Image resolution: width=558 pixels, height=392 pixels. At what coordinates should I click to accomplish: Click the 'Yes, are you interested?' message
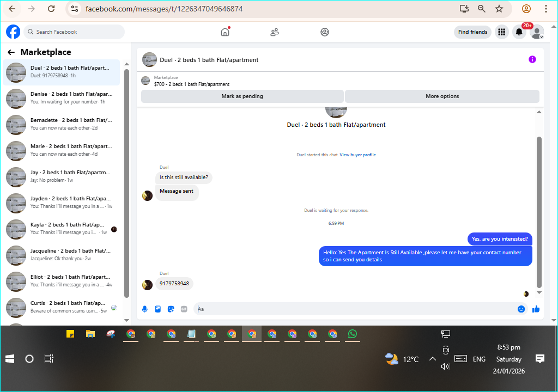click(x=500, y=239)
